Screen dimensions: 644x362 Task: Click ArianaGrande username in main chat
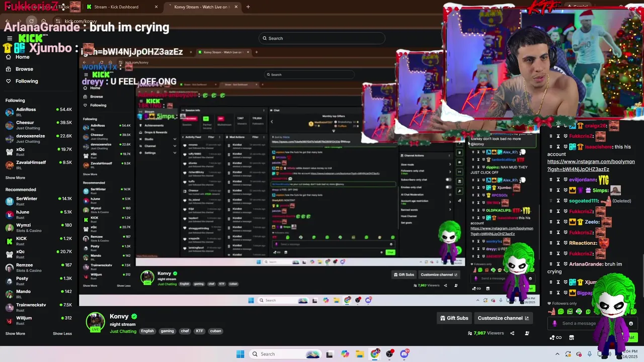pyautogui.click(x=586, y=264)
